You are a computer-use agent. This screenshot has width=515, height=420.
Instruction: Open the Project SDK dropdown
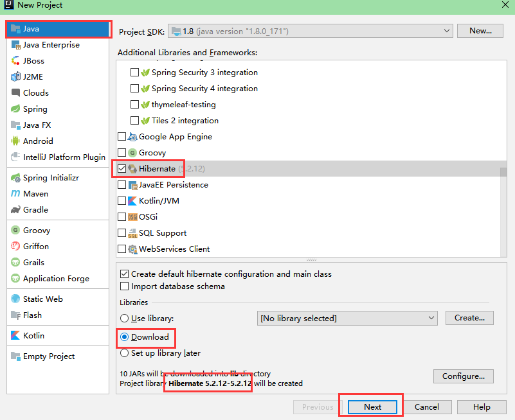(311, 31)
